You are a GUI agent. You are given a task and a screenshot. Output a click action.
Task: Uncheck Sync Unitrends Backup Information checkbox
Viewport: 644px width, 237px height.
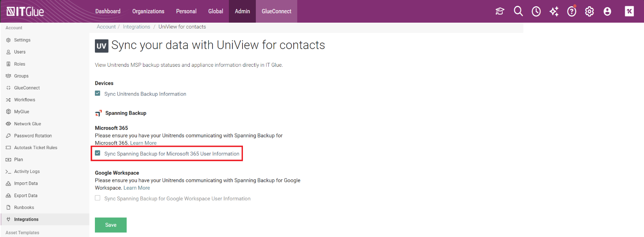[x=98, y=93]
